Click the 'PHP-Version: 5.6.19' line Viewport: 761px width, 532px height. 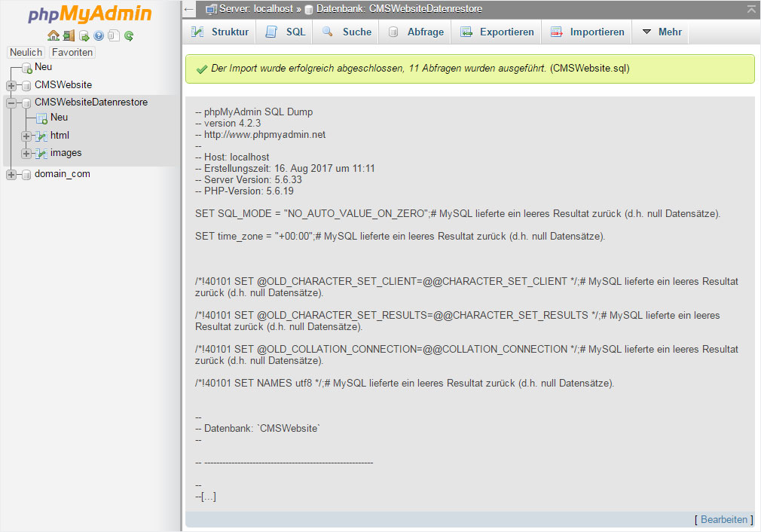coord(244,191)
